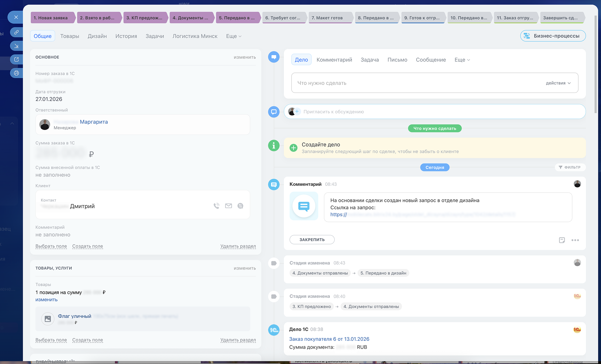The width and height of the screenshot is (601, 364).
Task: Click the 1C timeline icon beside Дело 1С
Action: [x=274, y=330]
